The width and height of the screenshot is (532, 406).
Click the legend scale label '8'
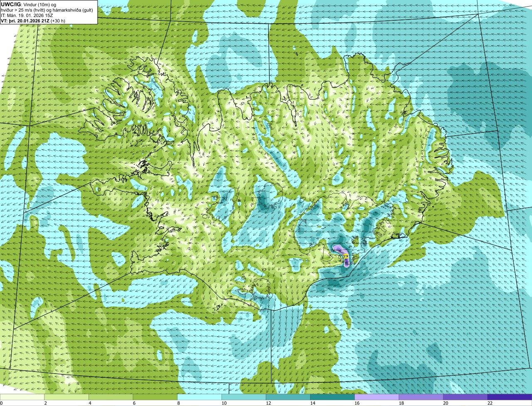[178, 403]
